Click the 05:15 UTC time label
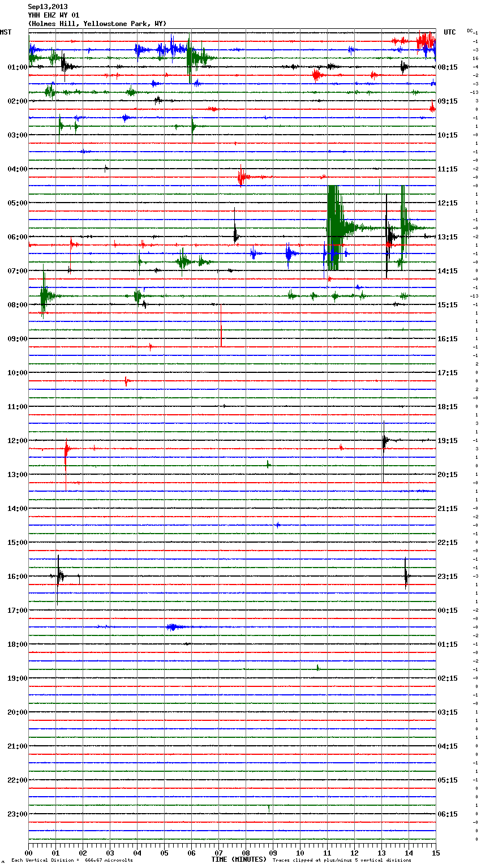Image resolution: width=481 pixels, height=868 pixels. tap(448, 780)
